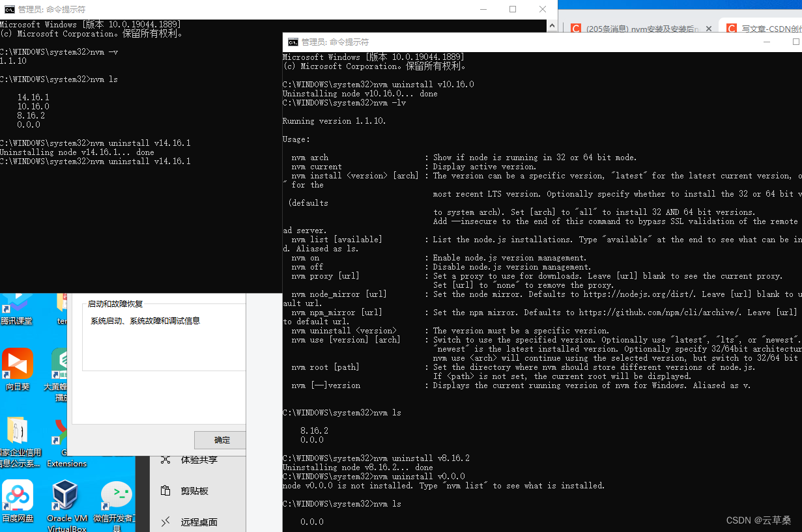Click the clipboard icon beside 剪贴板
The width and height of the screenshot is (802, 532).
coord(165,491)
